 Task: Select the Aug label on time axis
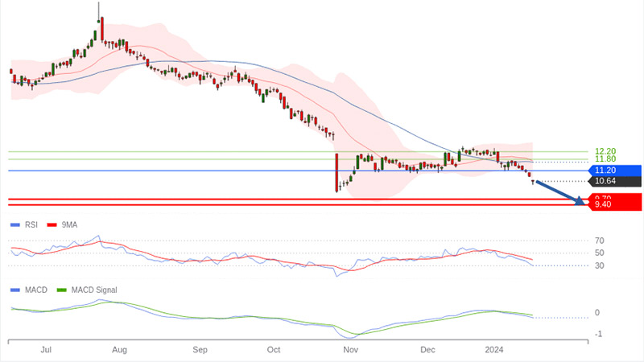tap(119, 350)
